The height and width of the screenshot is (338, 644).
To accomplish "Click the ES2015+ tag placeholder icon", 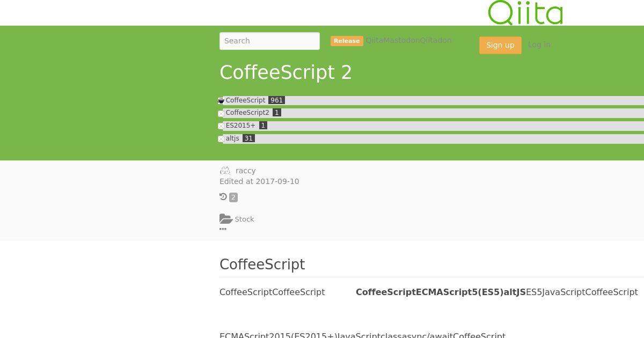I will click(221, 126).
